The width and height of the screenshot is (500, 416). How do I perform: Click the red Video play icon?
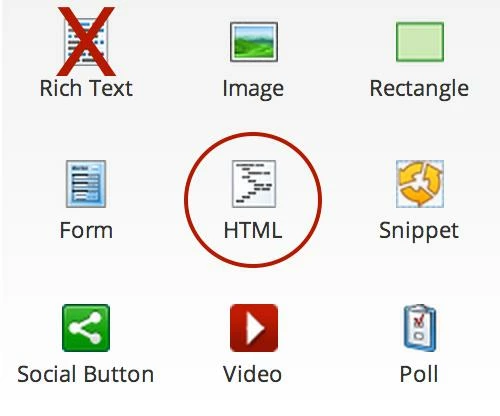point(254,328)
